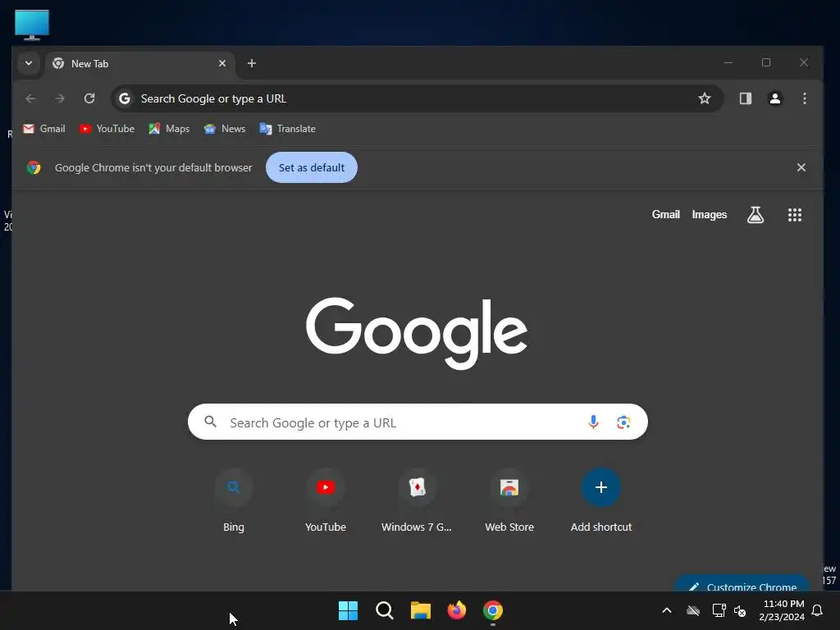
Task: Close the New Tab tab
Action: pyautogui.click(x=222, y=63)
